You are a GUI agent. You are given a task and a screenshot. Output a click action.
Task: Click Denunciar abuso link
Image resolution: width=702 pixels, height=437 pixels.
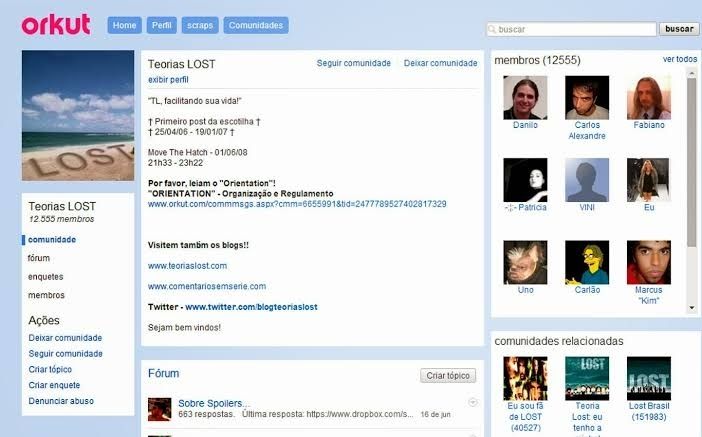[x=61, y=401]
